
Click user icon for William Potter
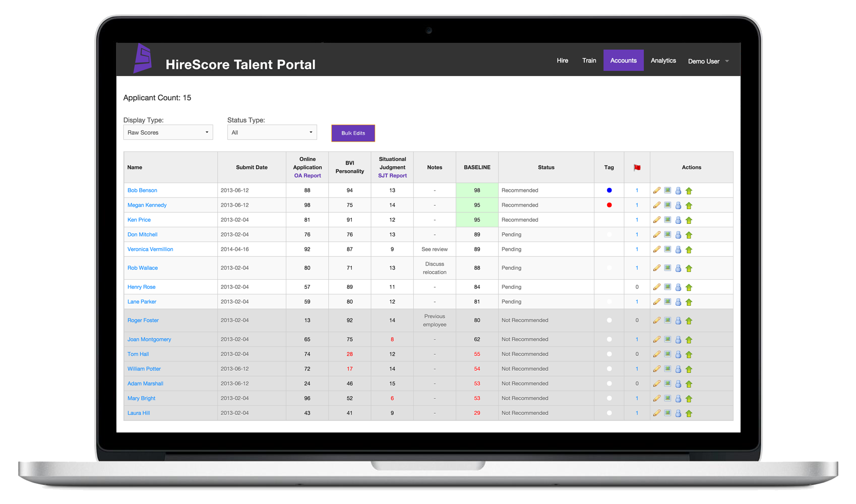click(678, 369)
